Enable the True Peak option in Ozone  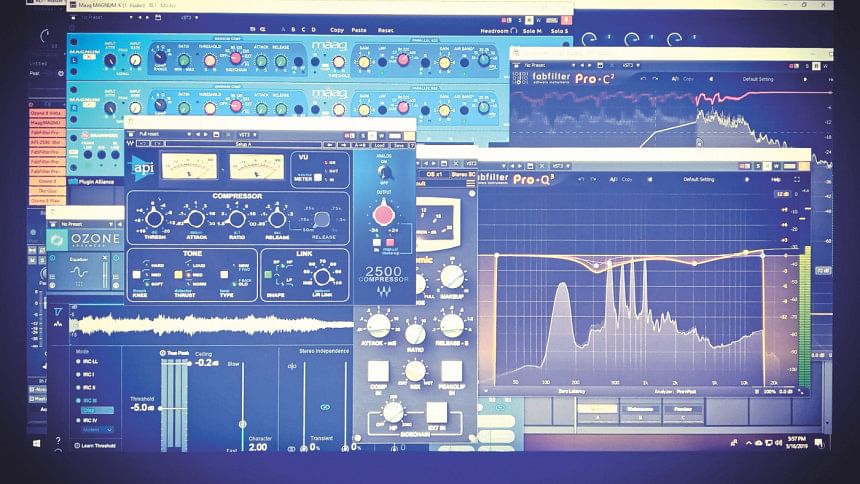tap(163, 353)
